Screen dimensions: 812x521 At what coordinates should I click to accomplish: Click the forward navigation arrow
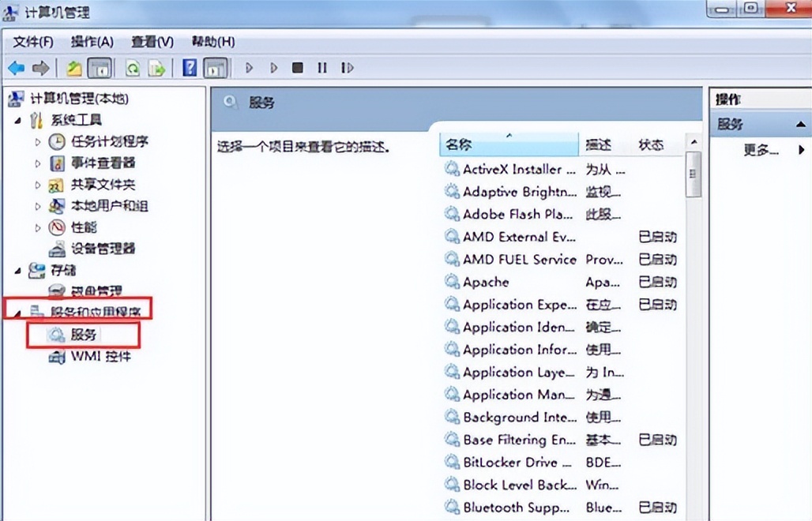(39, 68)
